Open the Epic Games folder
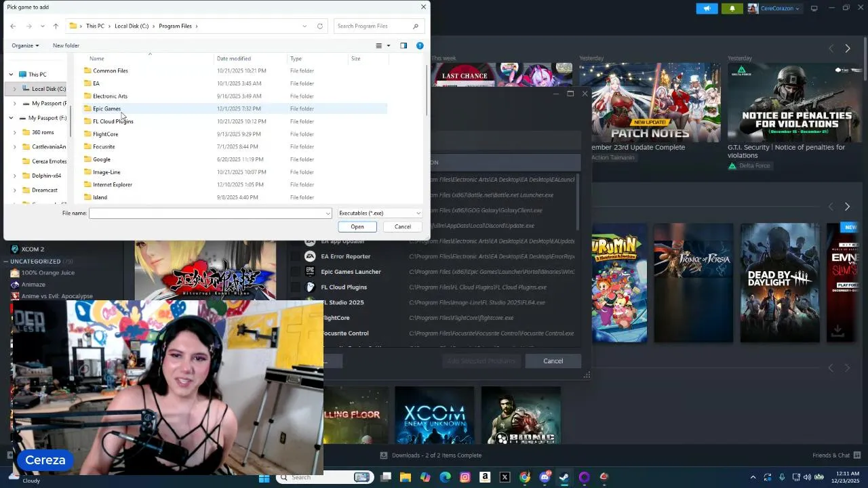 click(x=106, y=108)
